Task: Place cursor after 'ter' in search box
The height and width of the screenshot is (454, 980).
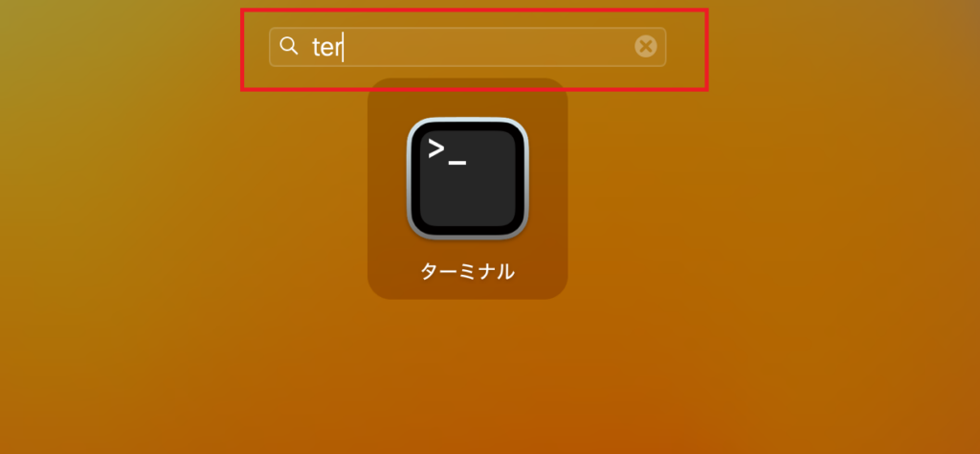Action: [x=343, y=47]
